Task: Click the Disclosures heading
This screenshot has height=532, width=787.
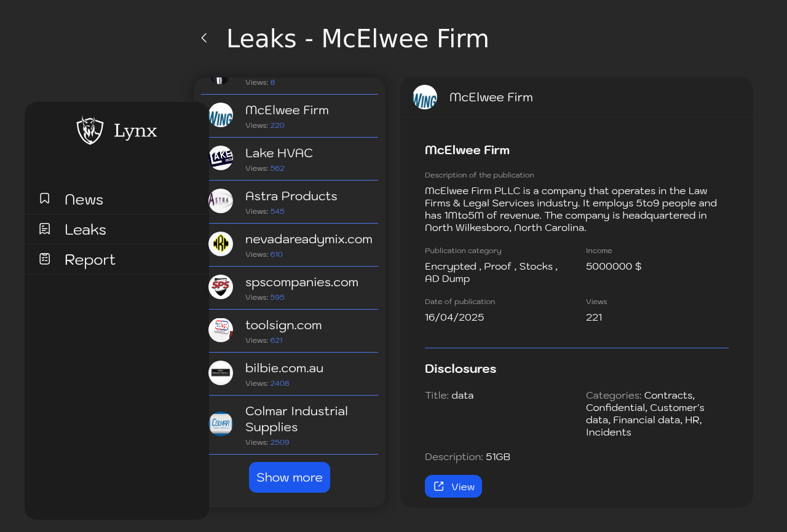Action: coord(461,369)
